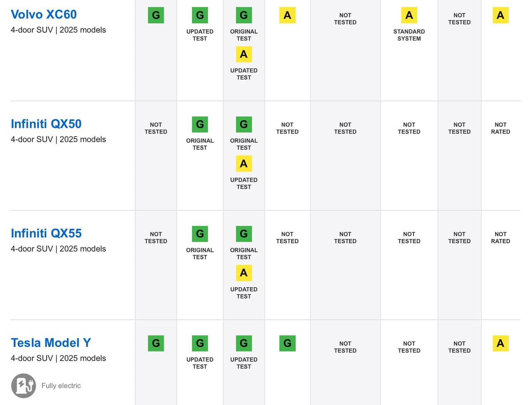This screenshot has height=405, width=532.
Task: Click Infiniti QX55's yellow A Updated Test badge
Action: [x=244, y=273]
